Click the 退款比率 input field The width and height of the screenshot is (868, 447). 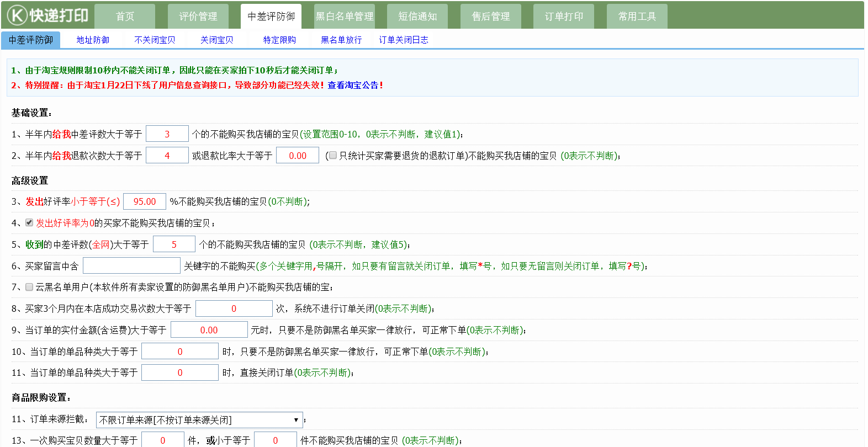click(x=298, y=156)
